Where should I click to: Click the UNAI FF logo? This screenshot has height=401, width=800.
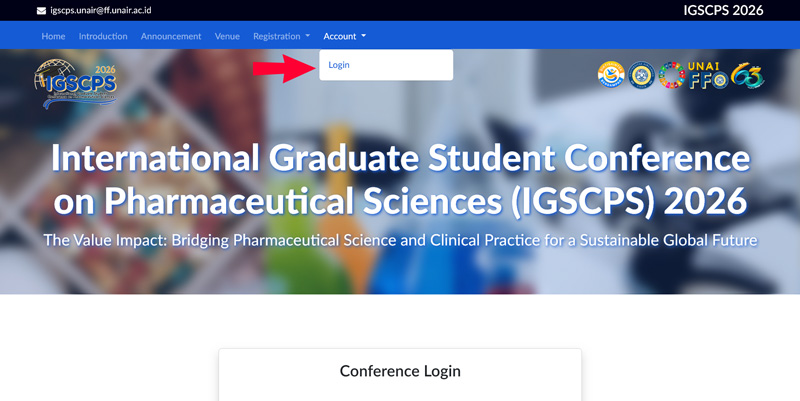708,76
